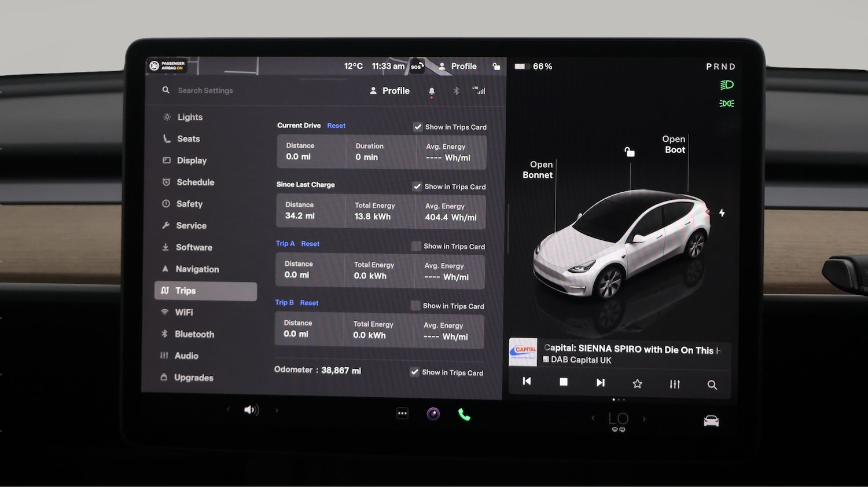Viewport: 868px width, 487px height.
Task: Enable Show in Trips Card for Trip A
Action: 415,246
